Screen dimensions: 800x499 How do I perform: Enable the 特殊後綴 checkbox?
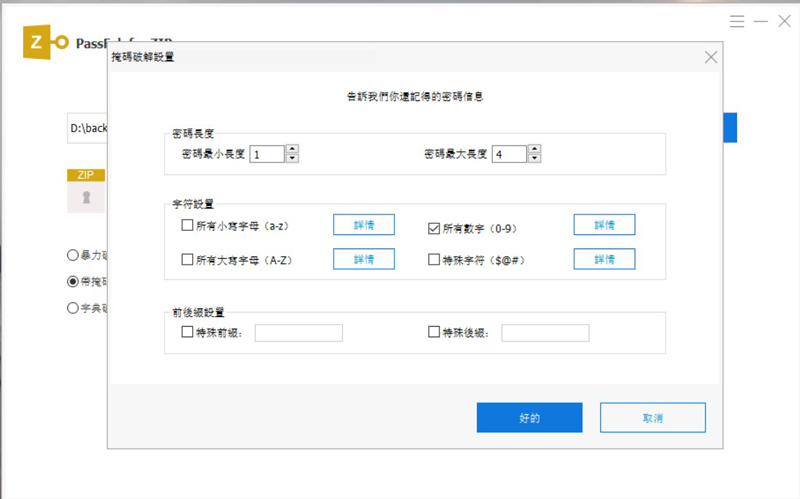tap(433, 332)
